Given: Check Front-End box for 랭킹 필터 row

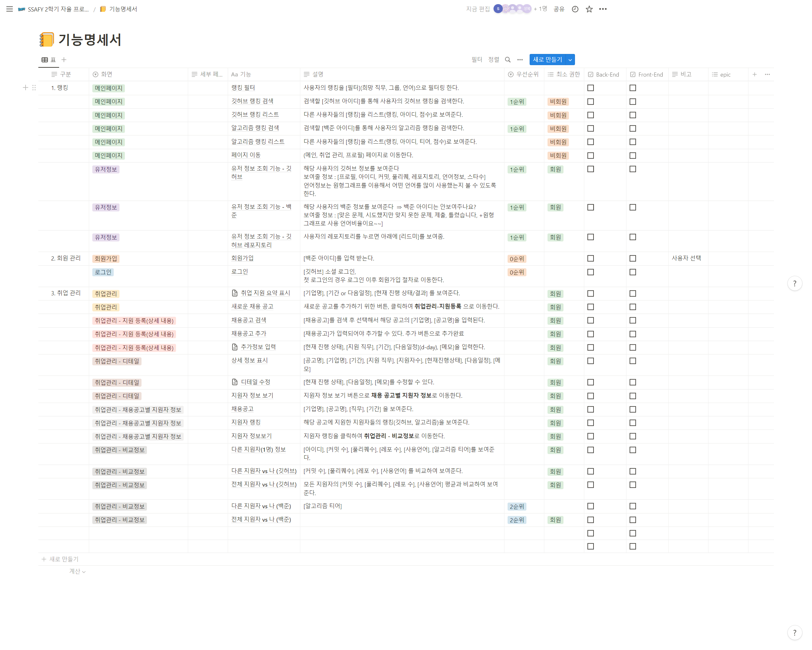Looking at the screenshot, I should click(x=632, y=88).
